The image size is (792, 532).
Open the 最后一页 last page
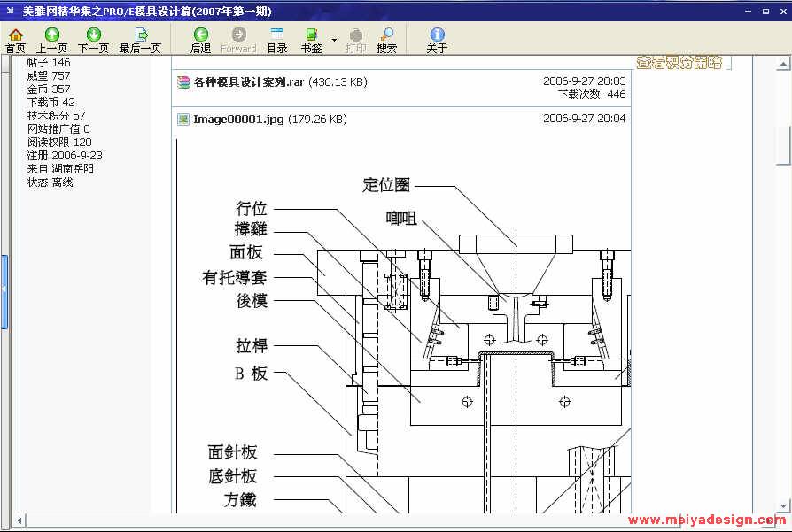[x=140, y=40]
